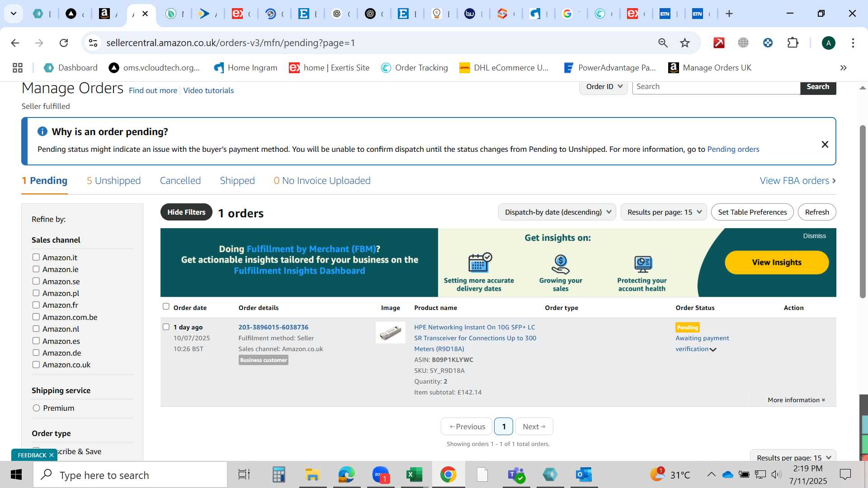The width and height of the screenshot is (868, 488).
Task: Click the zoom magnifier icon in address bar
Action: point(663,43)
